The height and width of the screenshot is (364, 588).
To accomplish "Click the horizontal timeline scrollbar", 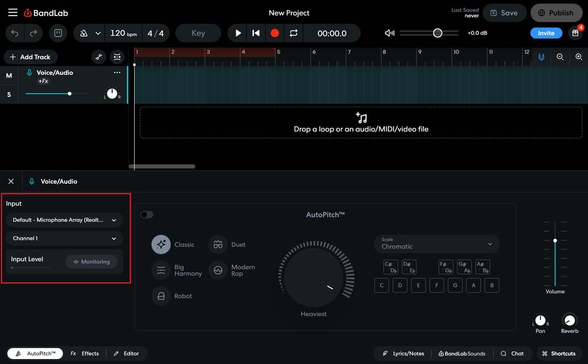I will click(162, 166).
